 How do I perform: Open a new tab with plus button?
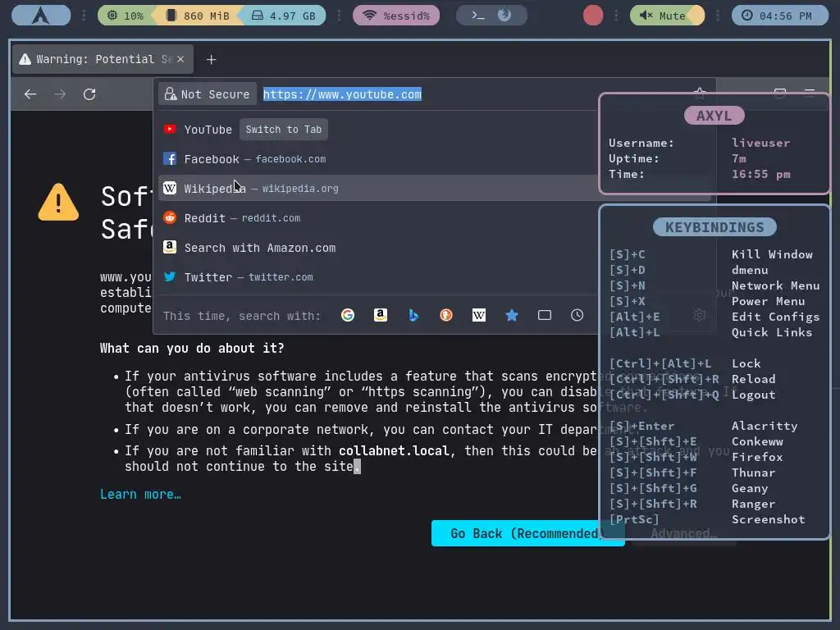click(x=212, y=59)
